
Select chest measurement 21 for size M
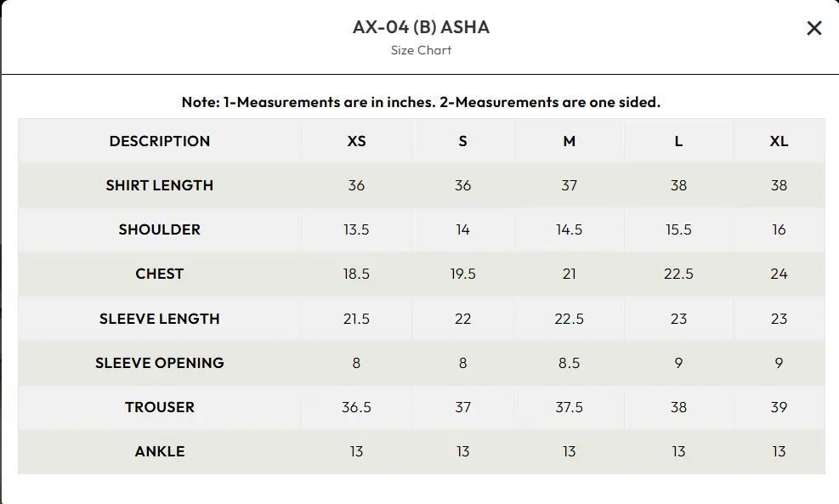(569, 274)
